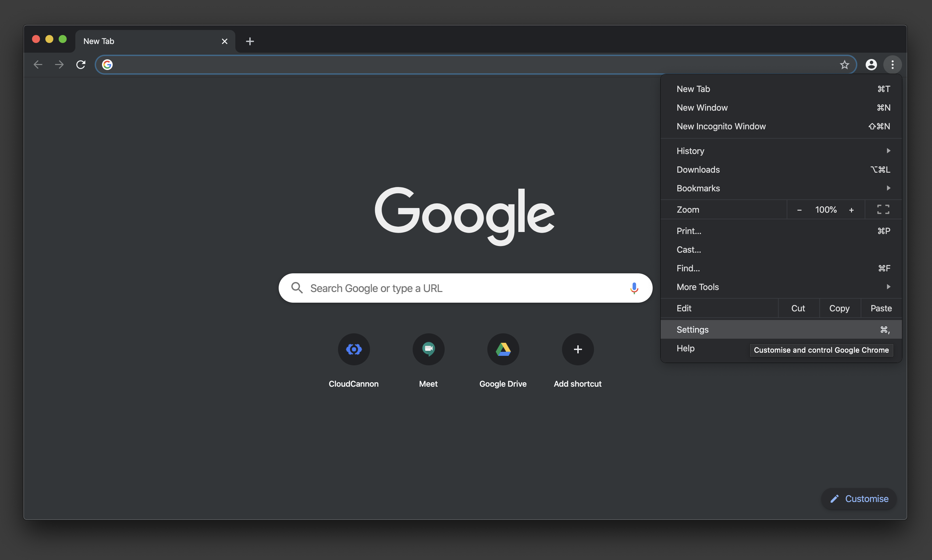932x560 pixels.
Task: Open the Meet shortcut icon
Action: 428,349
